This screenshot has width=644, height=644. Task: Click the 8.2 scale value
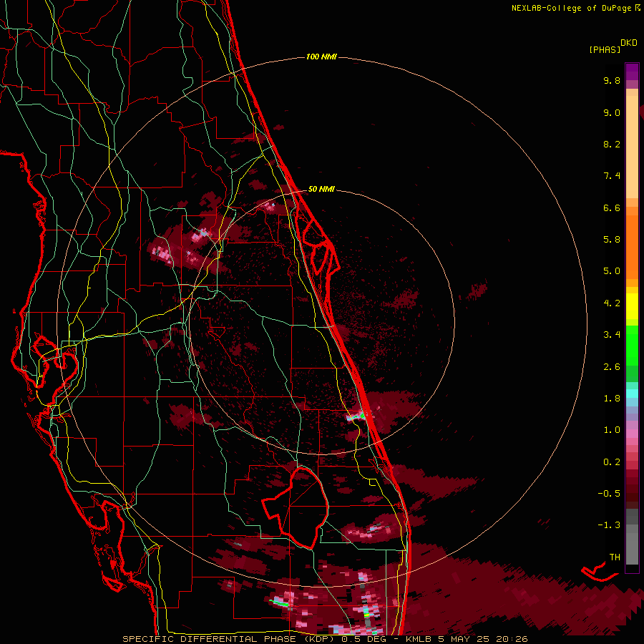click(612, 144)
